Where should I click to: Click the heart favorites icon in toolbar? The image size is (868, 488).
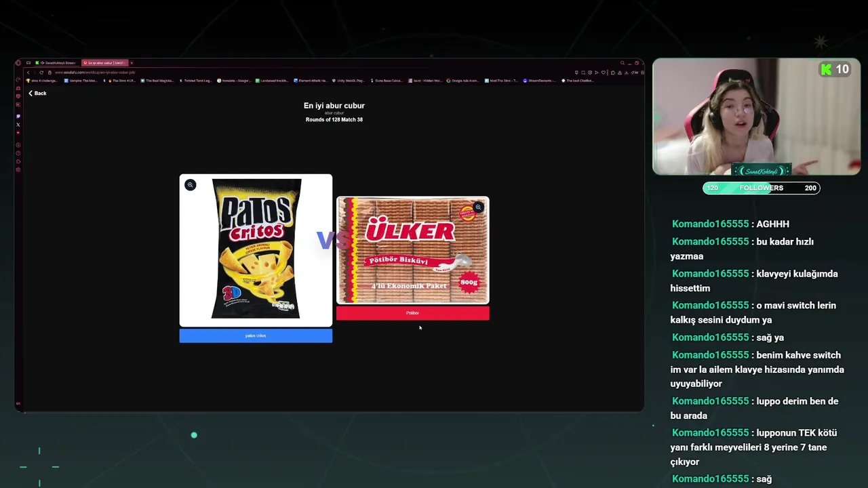604,73
